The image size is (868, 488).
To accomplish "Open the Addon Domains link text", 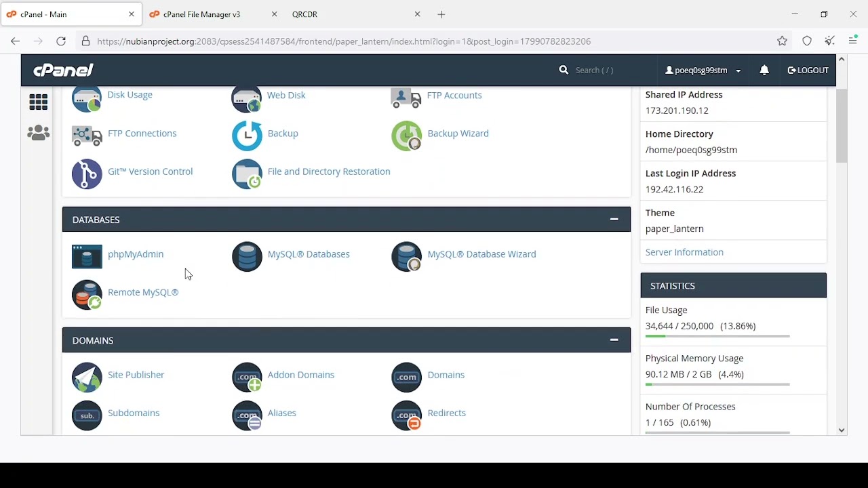I will (301, 375).
